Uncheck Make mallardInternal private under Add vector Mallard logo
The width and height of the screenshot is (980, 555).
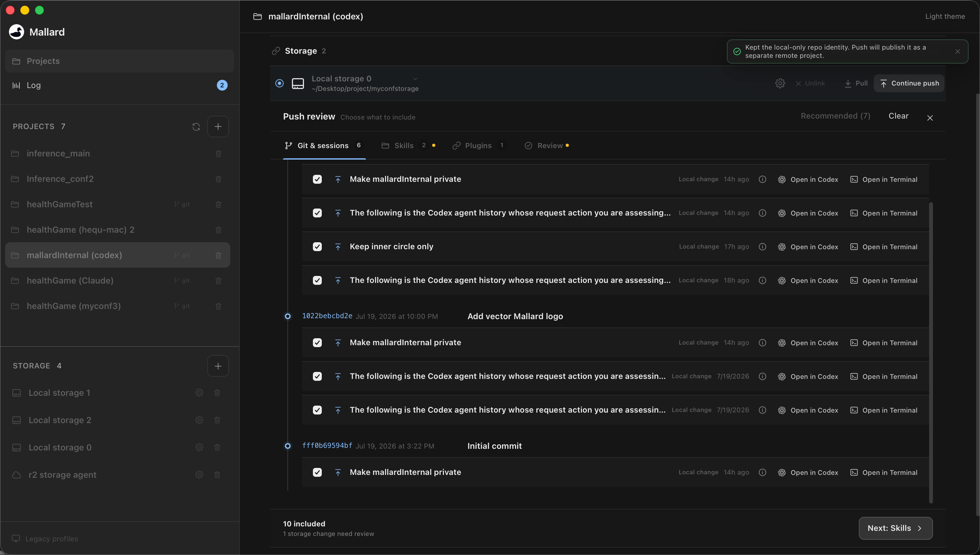pos(317,343)
